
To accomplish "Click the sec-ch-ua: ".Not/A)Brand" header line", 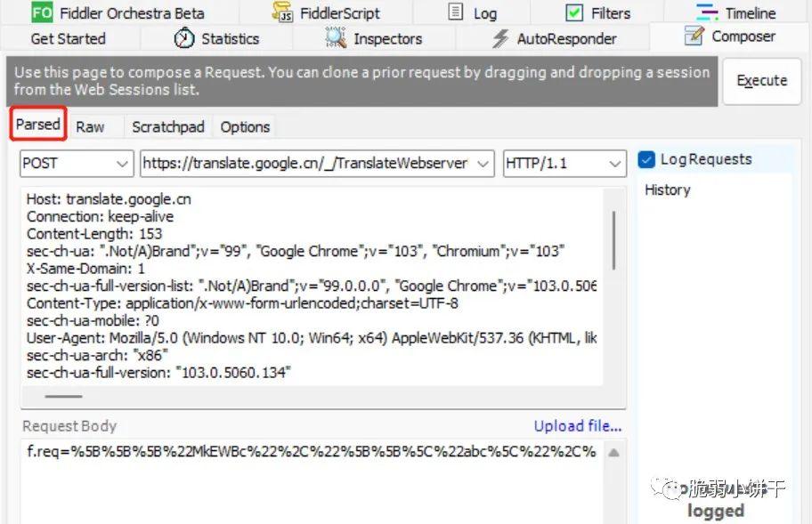I will pyautogui.click(x=296, y=252).
